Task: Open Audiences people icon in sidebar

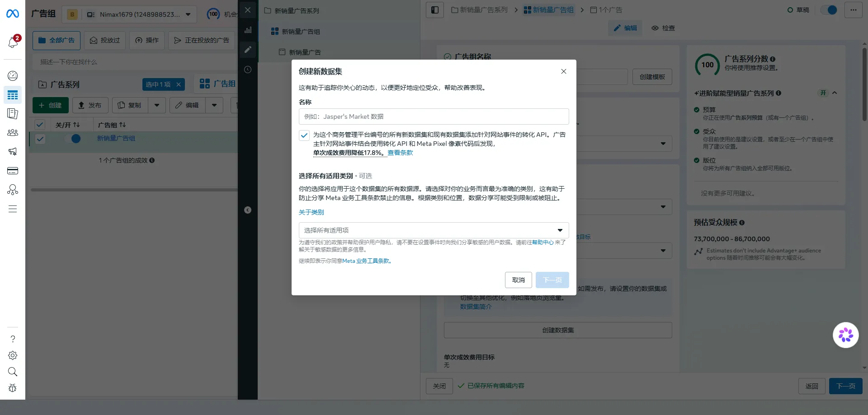Action: (13, 133)
